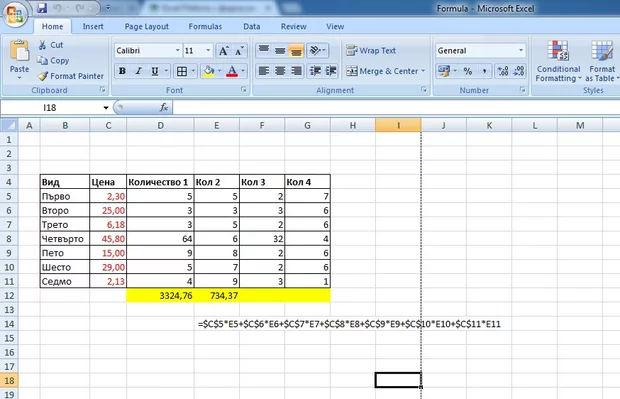Select the Cut scissors icon
620x399 pixels.
tap(42, 45)
